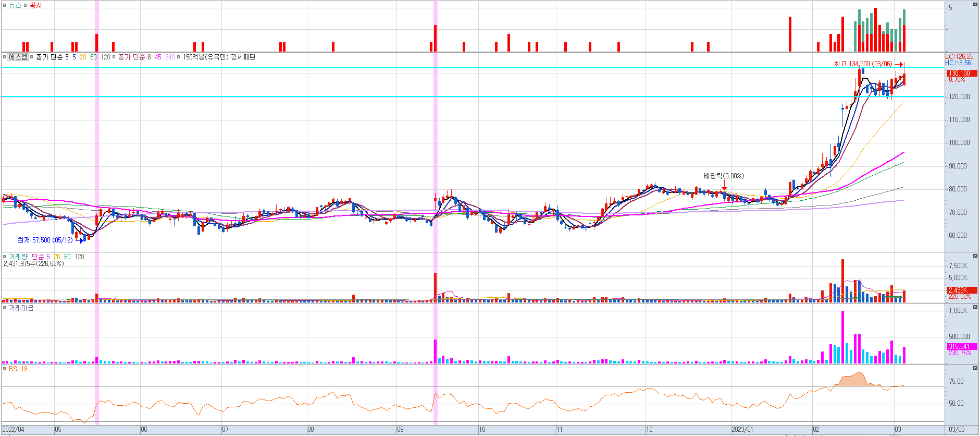Select the HC:-3.56 readout
This screenshot has width=980, height=436.
(958, 63)
